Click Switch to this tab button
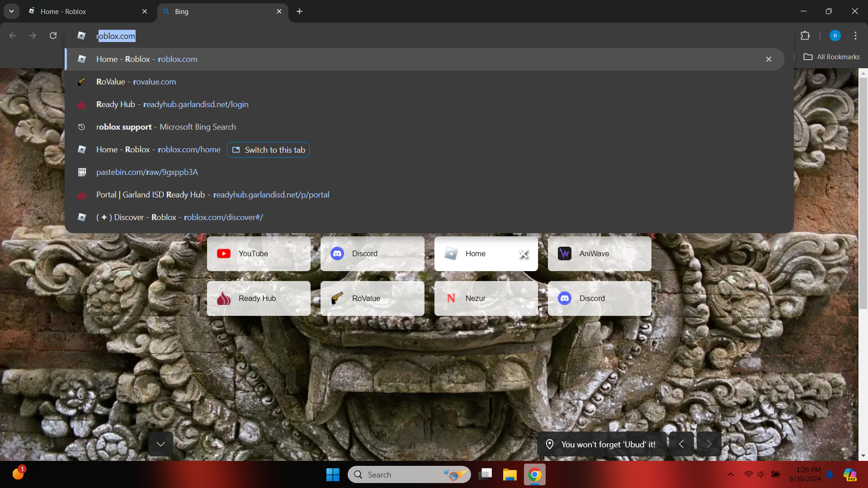Image resolution: width=868 pixels, height=488 pixels. [269, 150]
